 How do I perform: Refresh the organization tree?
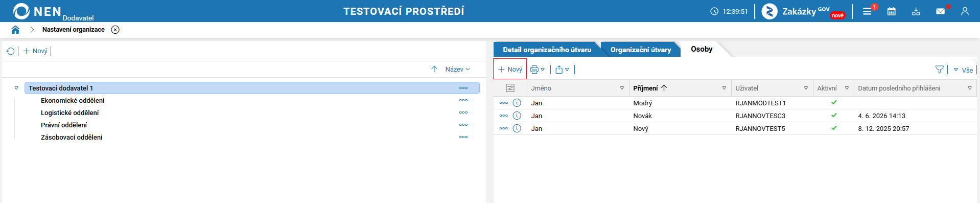click(x=10, y=51)
